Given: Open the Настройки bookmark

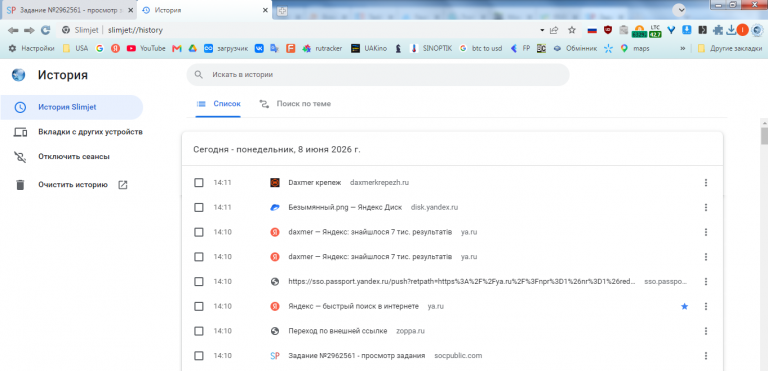Looking at the screenshot, I should click(x=32, y=49).
